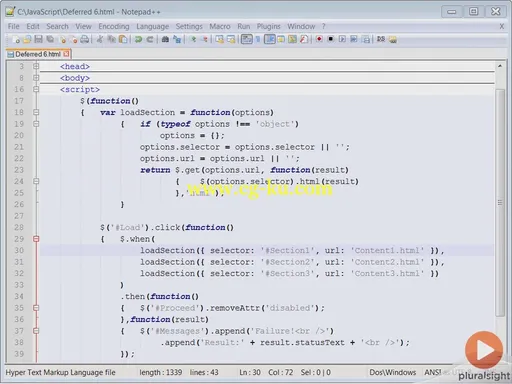This screenshot has height=384, width=512.
Task: Open the Run menu
Action: click(x=244, y=26)
